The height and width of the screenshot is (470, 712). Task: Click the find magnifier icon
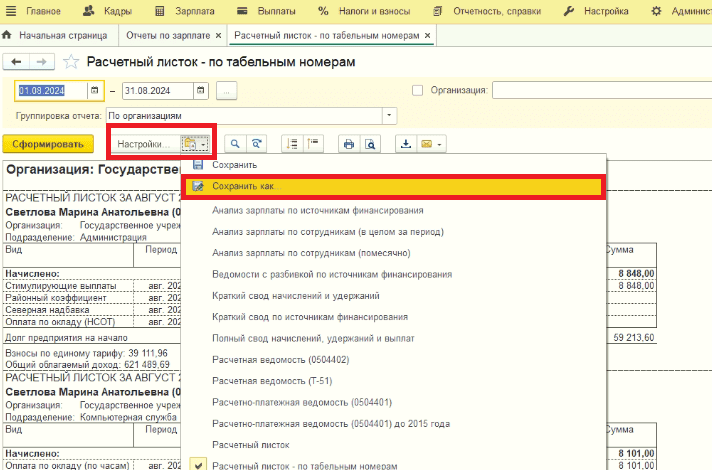235,144
